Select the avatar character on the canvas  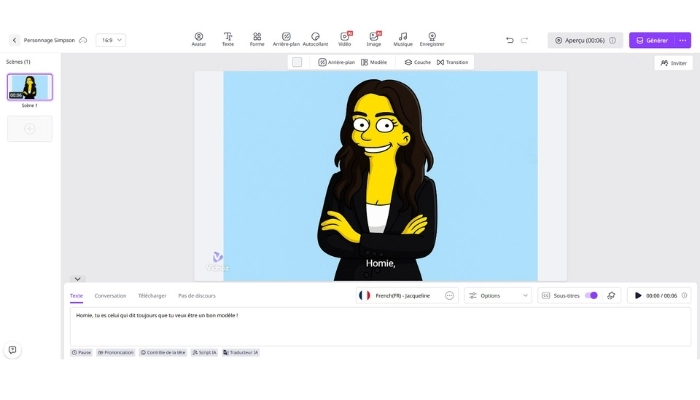(x=378, y=179)
